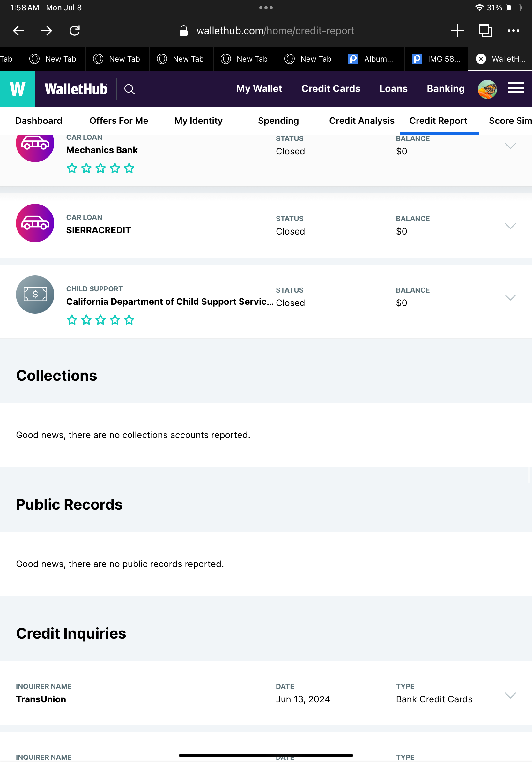This screenshot has height=762, width=532.
Task: Click the browser forward arrow
Action: click(47, 31)
